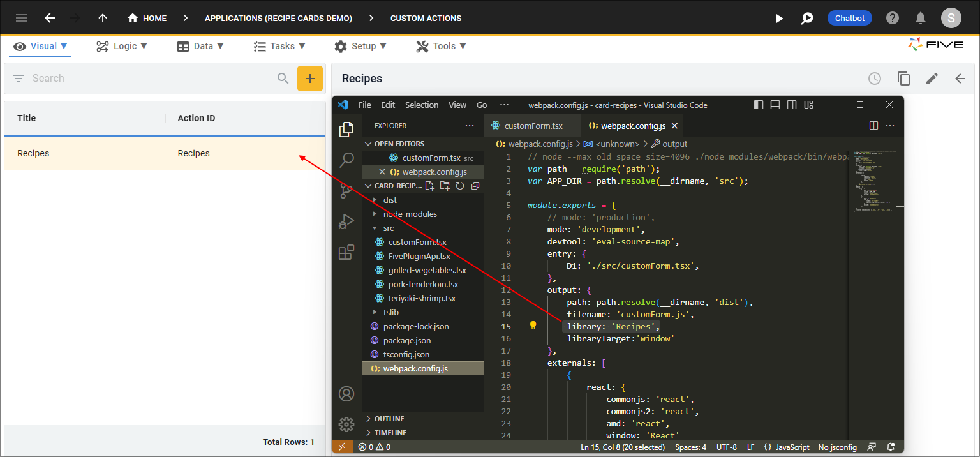Click the yellow plus add button

310,79
